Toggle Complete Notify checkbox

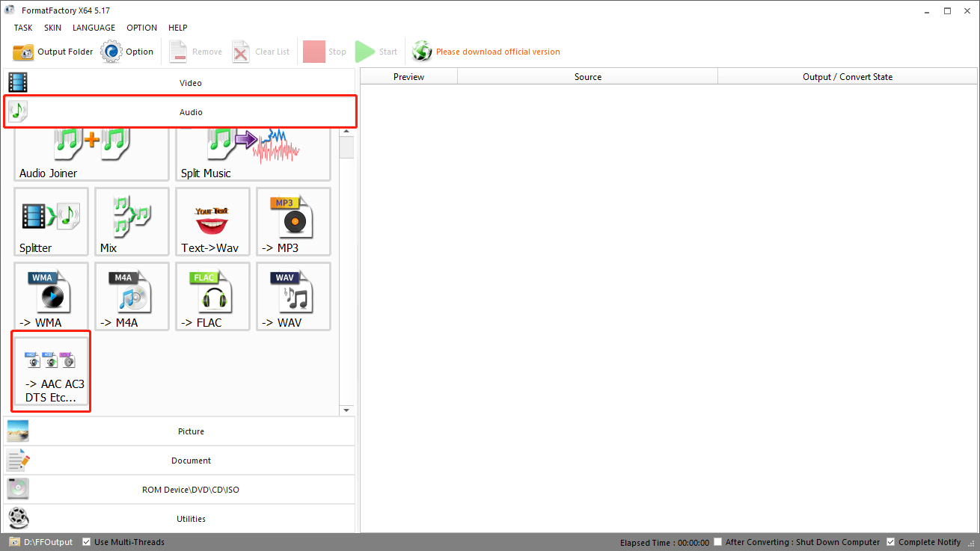coord(890,542)
